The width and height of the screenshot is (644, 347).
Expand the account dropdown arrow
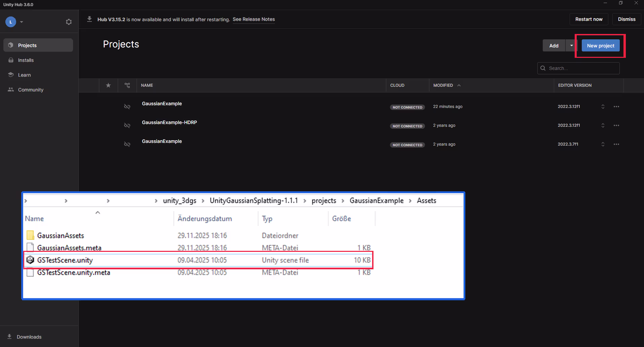[x=22, y=22]
